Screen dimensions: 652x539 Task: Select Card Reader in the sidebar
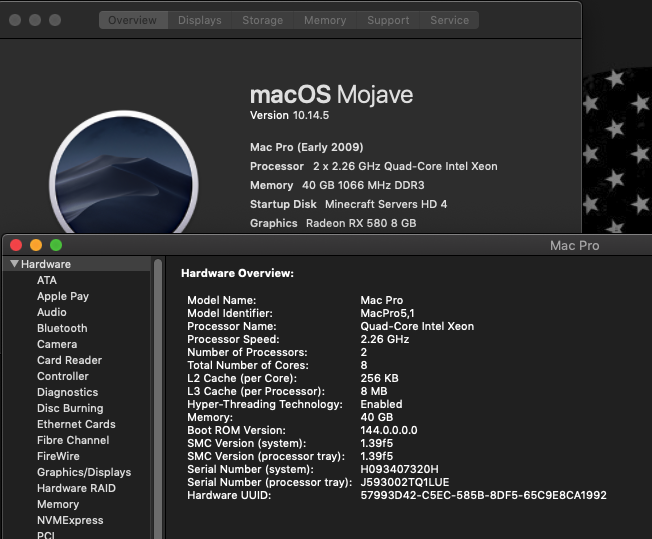pyautogui.click(x=69, y=360)
